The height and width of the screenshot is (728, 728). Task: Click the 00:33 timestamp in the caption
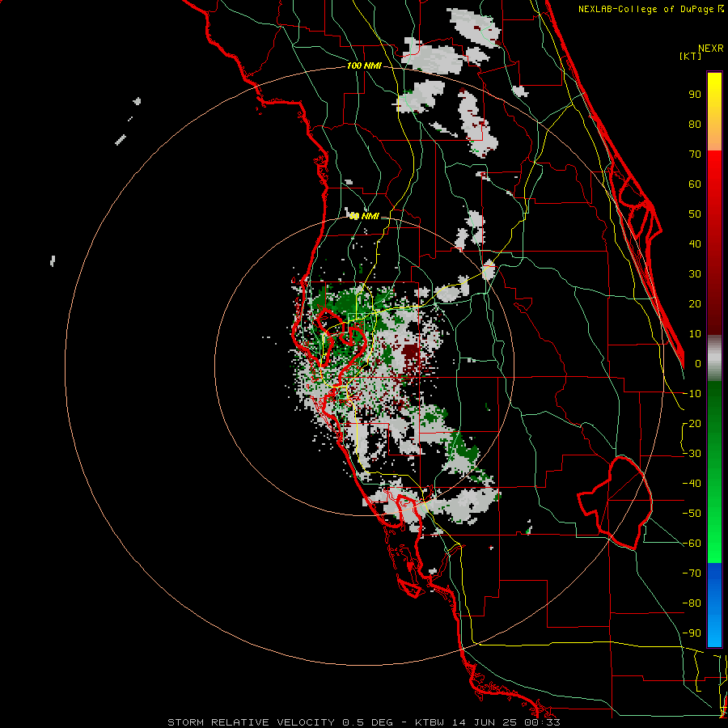point(541,722)
